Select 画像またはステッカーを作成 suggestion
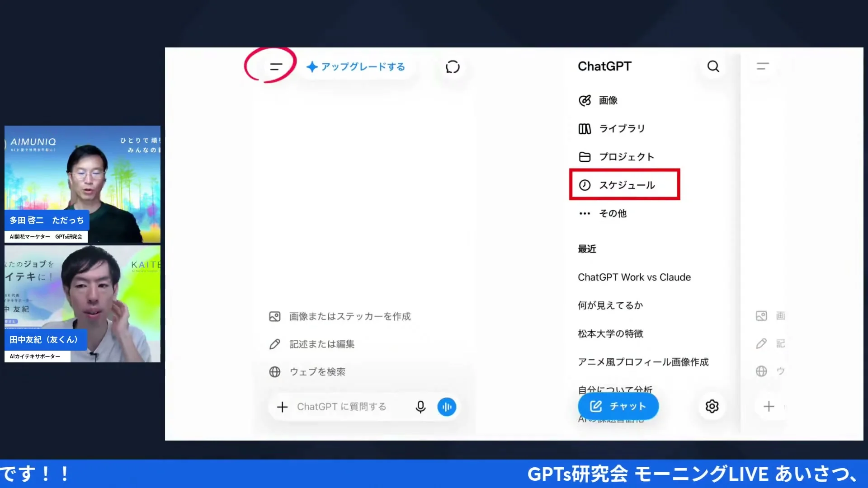 340,316
